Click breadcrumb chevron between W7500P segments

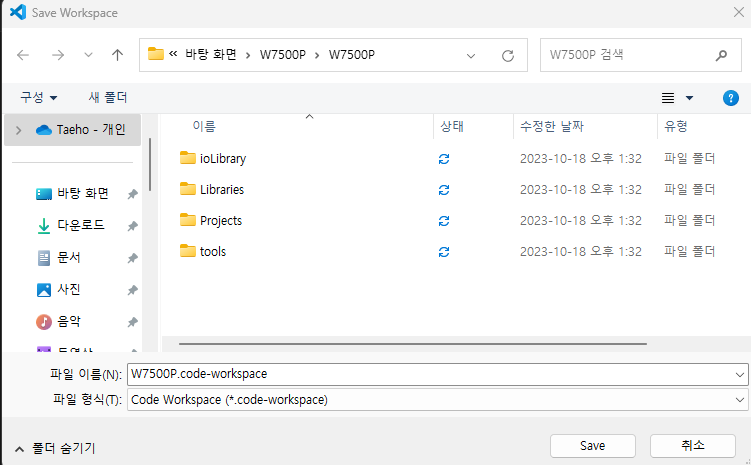tap(317, 56)
